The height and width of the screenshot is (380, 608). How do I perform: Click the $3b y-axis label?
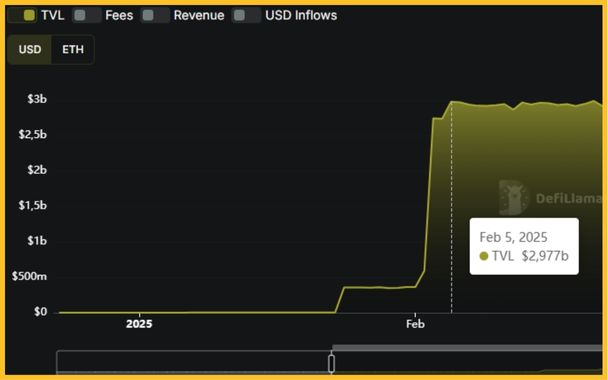37,99
